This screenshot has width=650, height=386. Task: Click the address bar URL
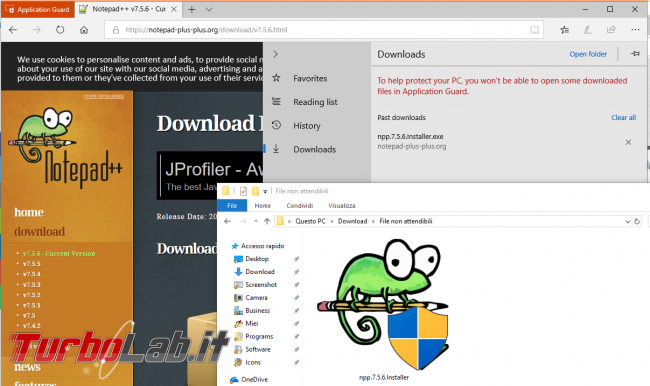pos(206,30)
